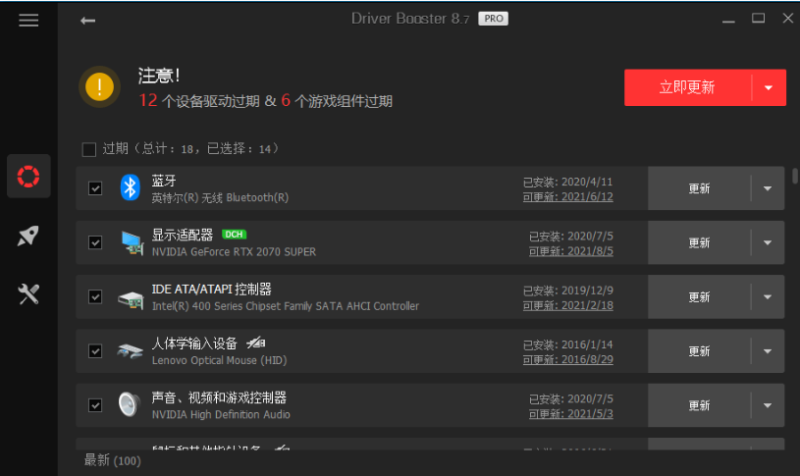Image resolution: width=800 pixels, height=476 pixels.
Task: Click the IDE ATA/ATAPI controller icon
Action: coord(131,299)
